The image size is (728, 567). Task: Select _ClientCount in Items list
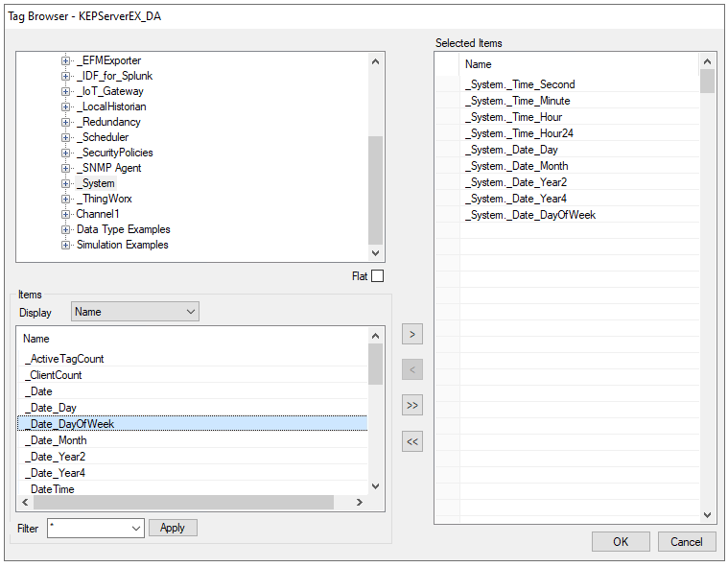tap(193, 375)
